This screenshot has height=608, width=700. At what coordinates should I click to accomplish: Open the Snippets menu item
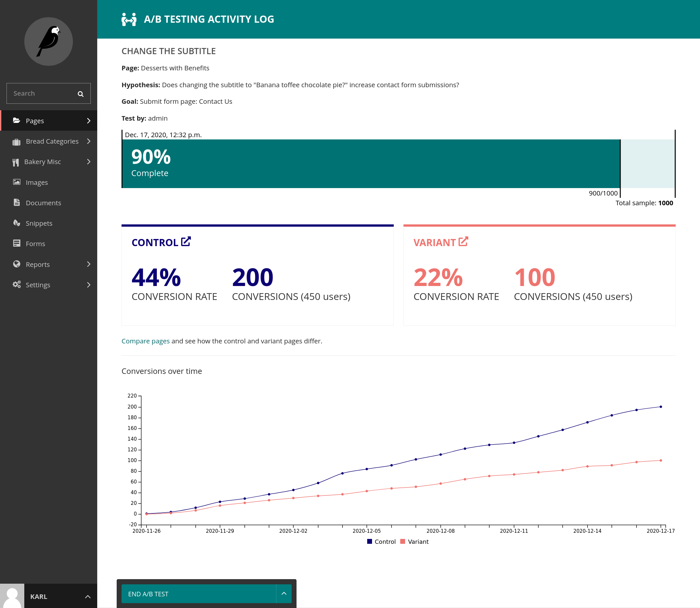(x=49, y=223)
